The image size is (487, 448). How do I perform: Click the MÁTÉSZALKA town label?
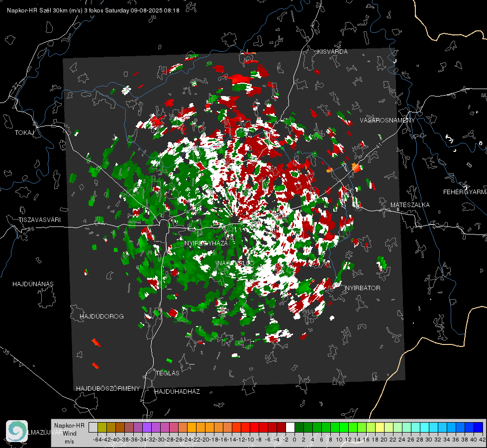coord(410,205)
